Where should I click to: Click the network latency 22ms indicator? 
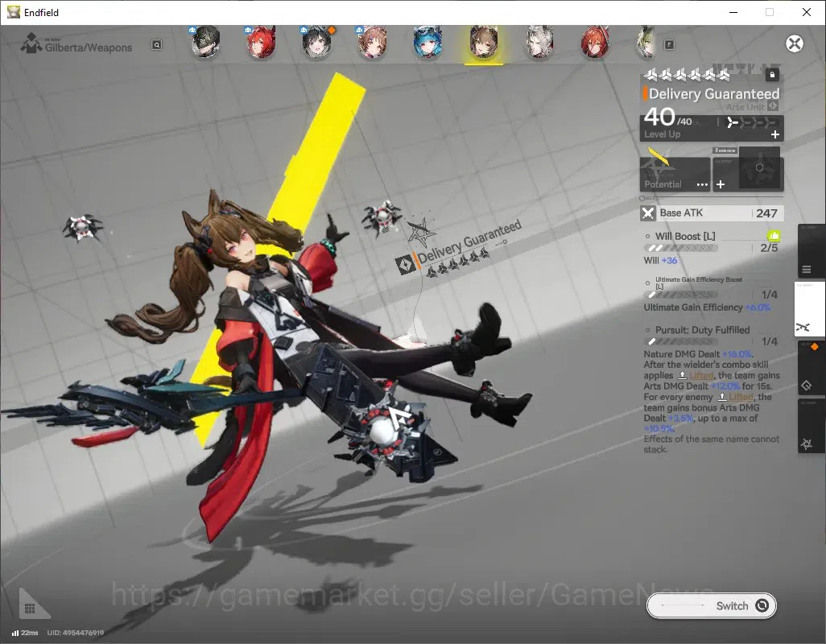click(25, 633)
